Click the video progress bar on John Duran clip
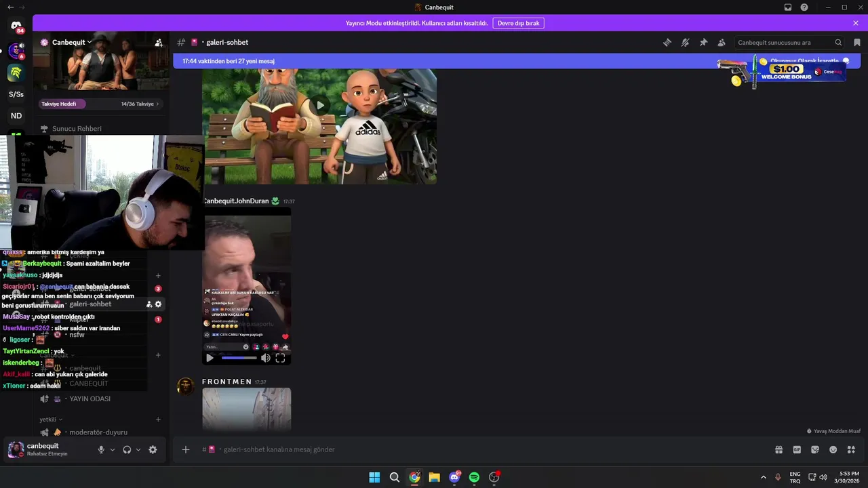Screen dimensions: 868x488 point(239,358)
